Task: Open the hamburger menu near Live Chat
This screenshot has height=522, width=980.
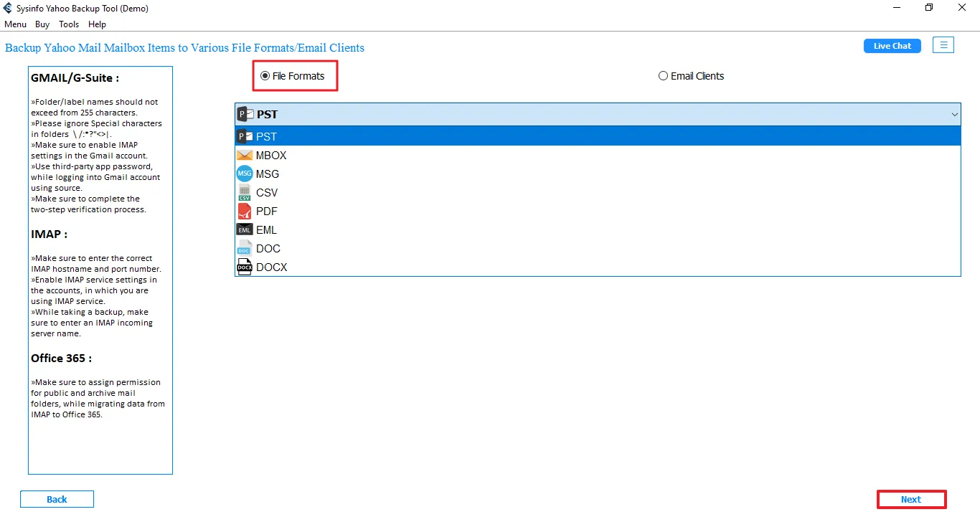Action: coord(943,44)
